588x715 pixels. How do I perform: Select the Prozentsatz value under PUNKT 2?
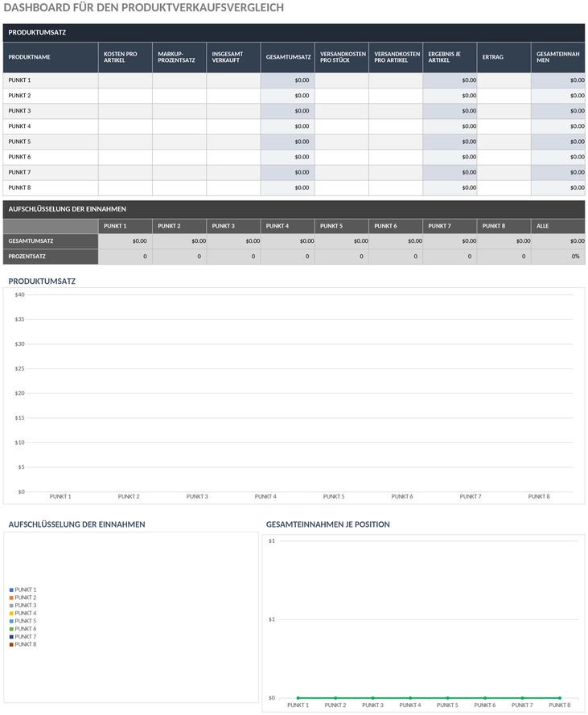pyautogui.click(x=179, y=257)
